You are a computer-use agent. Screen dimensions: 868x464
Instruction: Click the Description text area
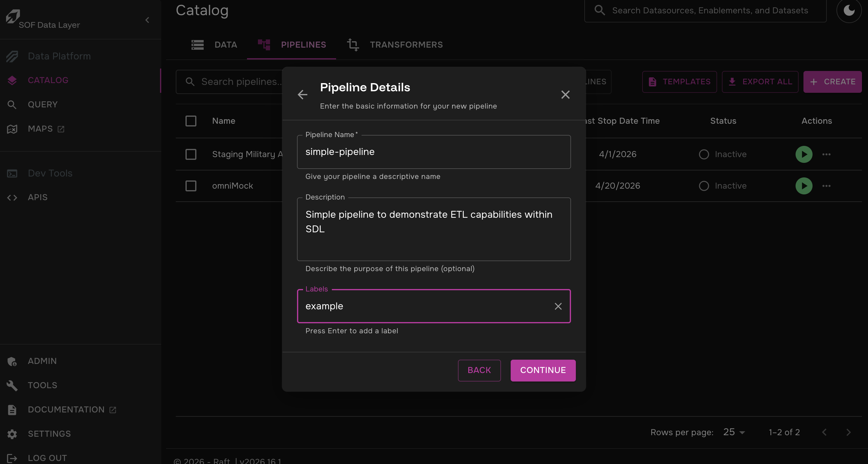pyautogui.click(x=434, y=229)
